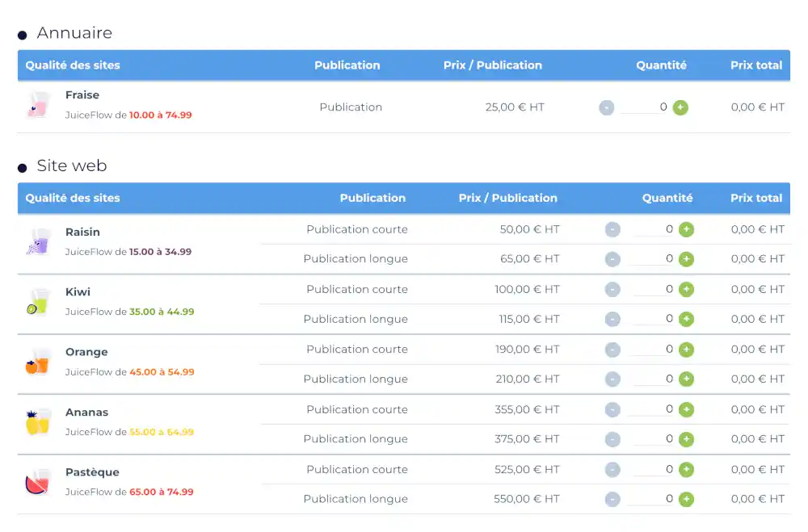Decrease quantity for Raisin Publication courte
This screenshot has height=532, width=808.
[612, 230]
